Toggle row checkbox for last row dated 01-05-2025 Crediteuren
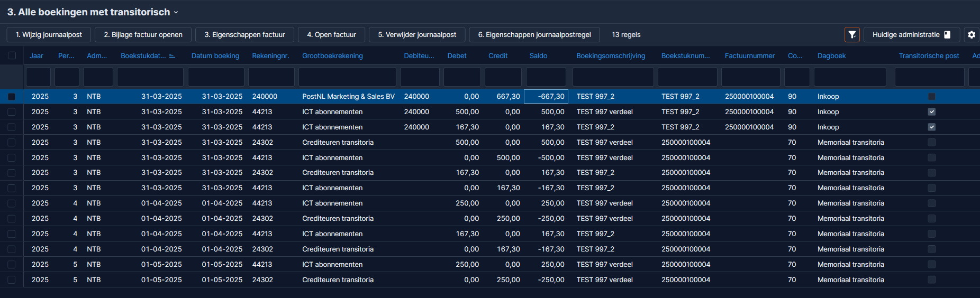This screenshot has width=980, height=298. coord(12,280)
